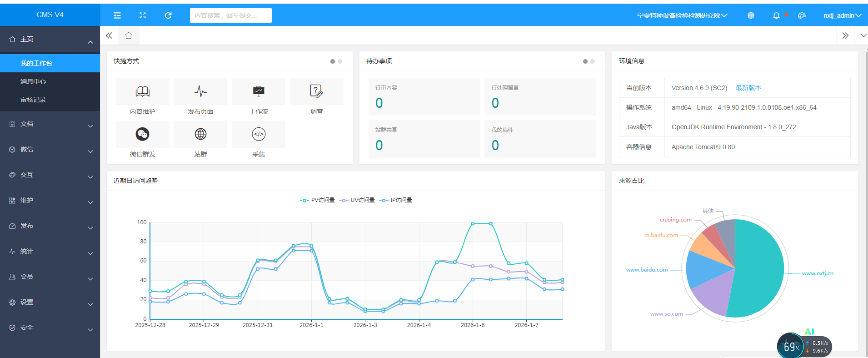Image resolution: width=868 pixels, height=358 pixels.
Task: Open the nxtj_admin user dropdown
Action: (842, 15)
